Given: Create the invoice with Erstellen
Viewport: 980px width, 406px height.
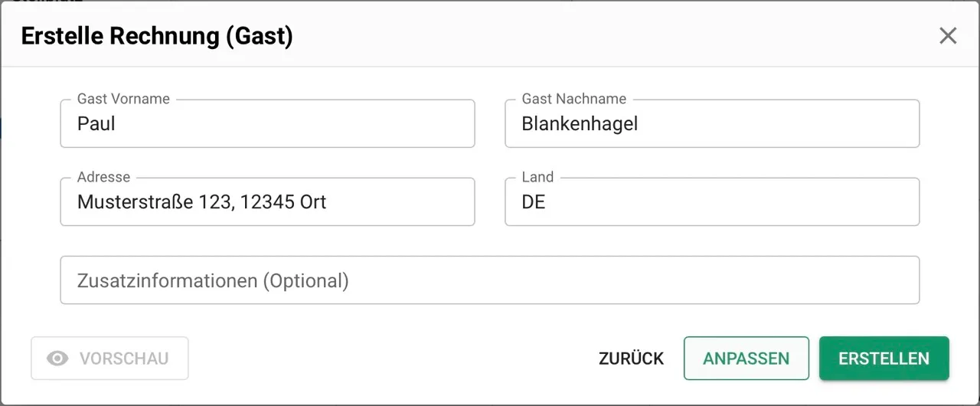Looking at the screenshot, I should pyautogui.click(x=884, y=359).
